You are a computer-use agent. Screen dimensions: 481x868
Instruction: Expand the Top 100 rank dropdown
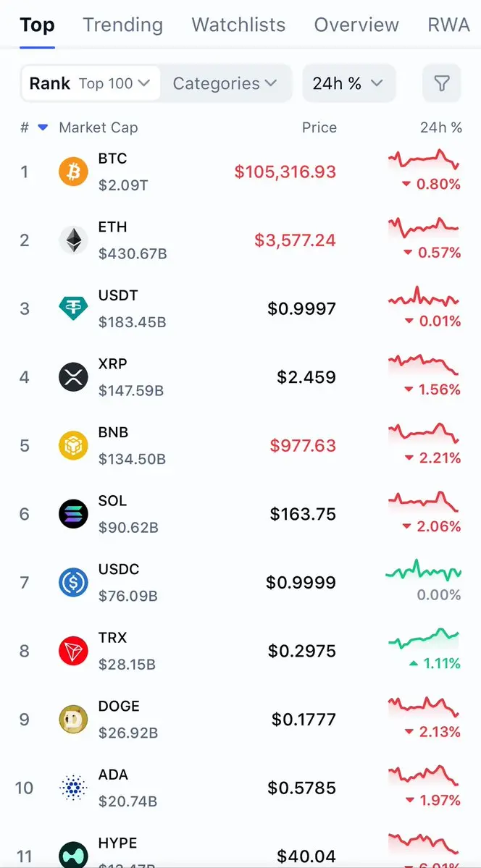point(114,84)
